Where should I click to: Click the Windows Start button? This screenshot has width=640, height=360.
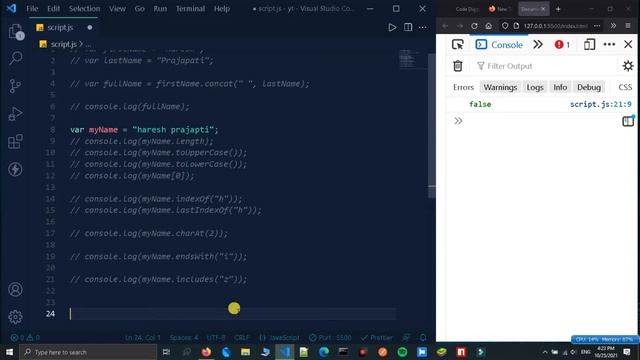tap(9, 352)
